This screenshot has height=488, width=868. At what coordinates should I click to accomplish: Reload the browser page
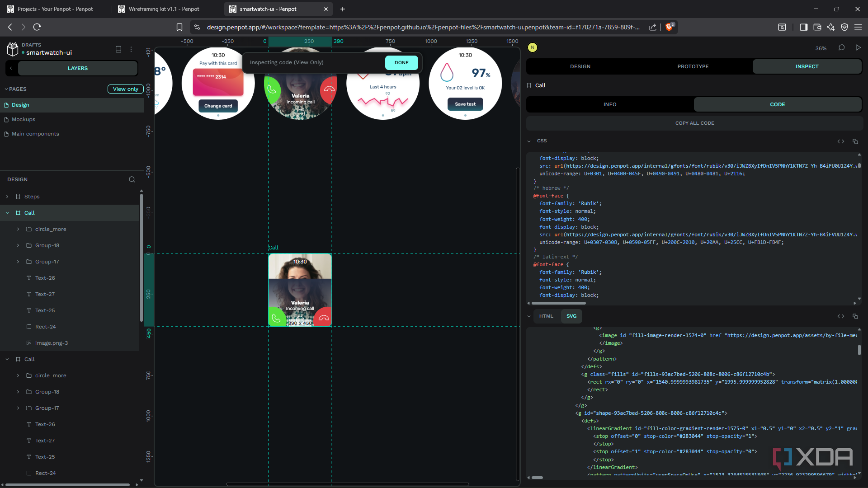(37, 27)
